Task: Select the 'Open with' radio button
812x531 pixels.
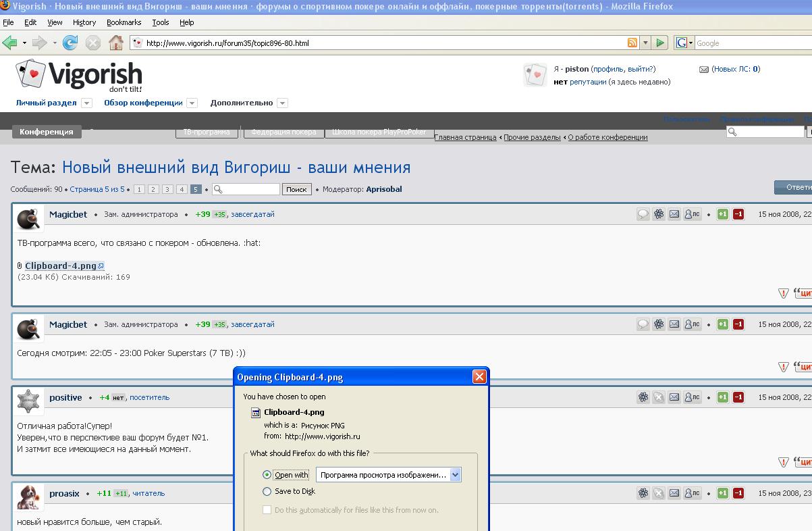Action: click(267, 475)
